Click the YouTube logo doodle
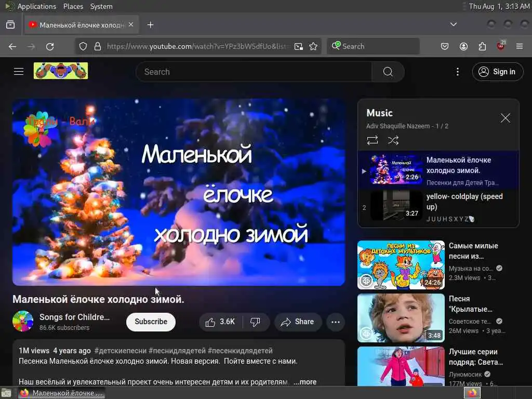 [61, 71]
